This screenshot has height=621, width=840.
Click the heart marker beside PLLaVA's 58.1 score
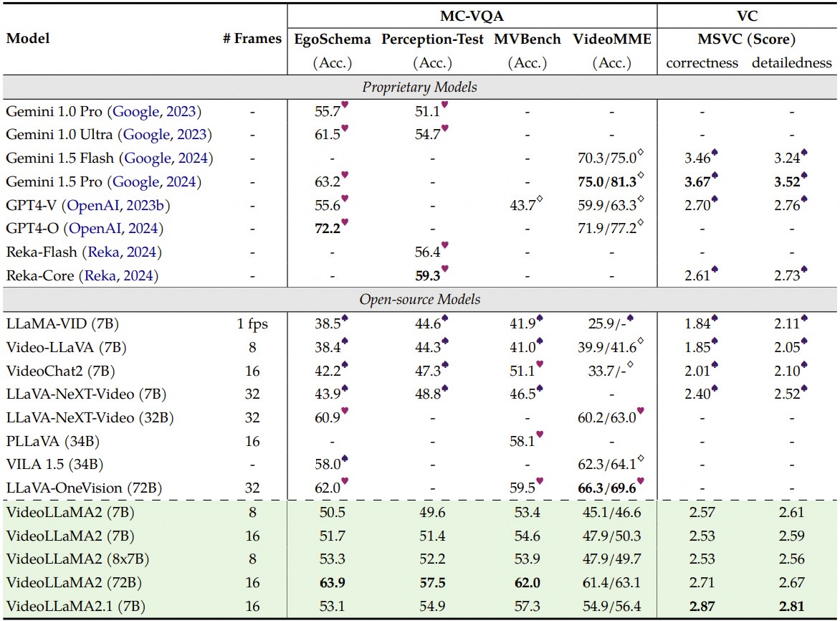click(x=539, y=434)
